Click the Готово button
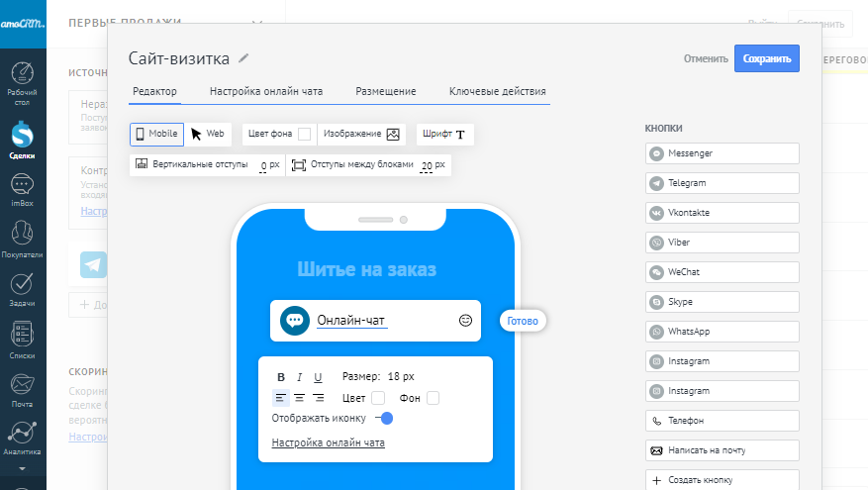This screenshot has width=868, height=490. (x=522, y=322)
